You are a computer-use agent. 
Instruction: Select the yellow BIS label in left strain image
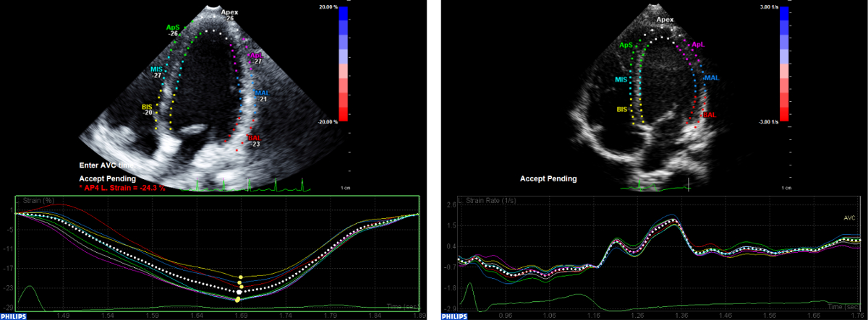(x=147, y=107)
